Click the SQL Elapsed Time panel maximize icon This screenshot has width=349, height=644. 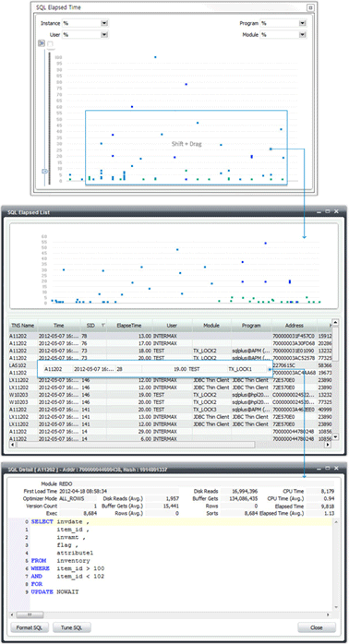tap(311, 7)
